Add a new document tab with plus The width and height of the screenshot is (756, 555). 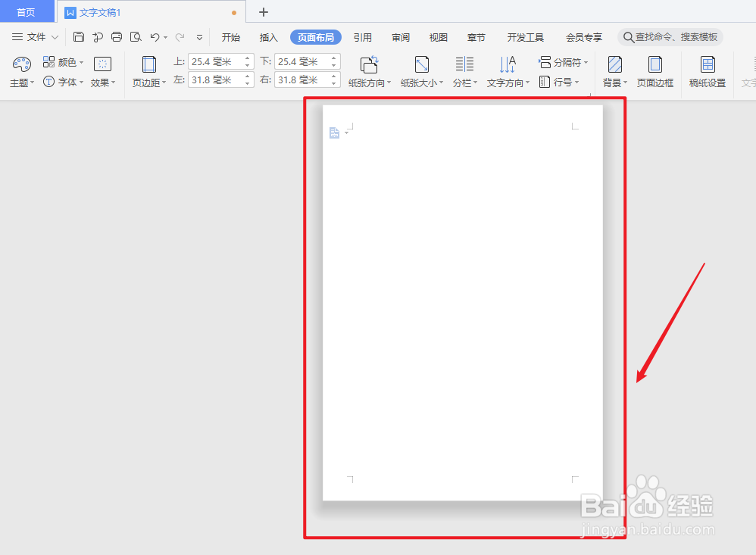click(x=264, y=12)
